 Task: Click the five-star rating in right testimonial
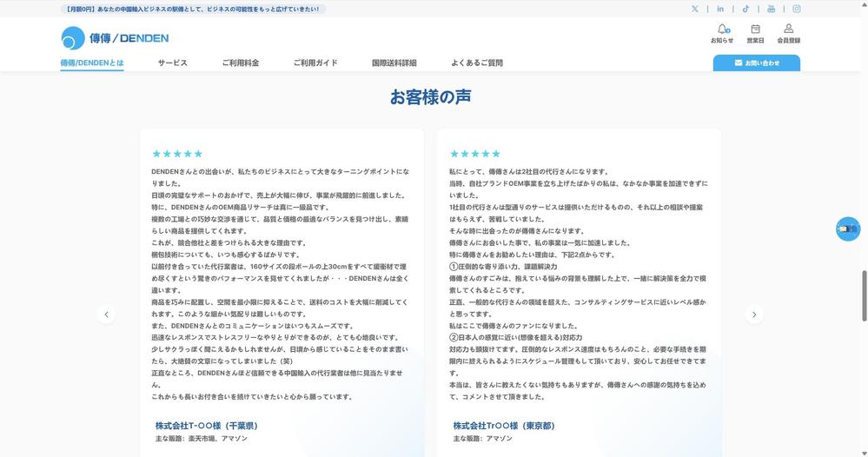coord(475,154)
